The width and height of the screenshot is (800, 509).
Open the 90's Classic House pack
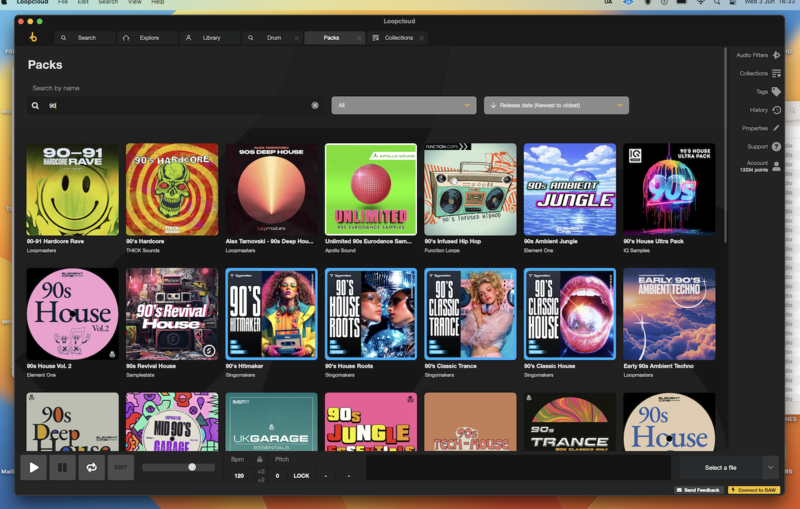click(570, 314)
